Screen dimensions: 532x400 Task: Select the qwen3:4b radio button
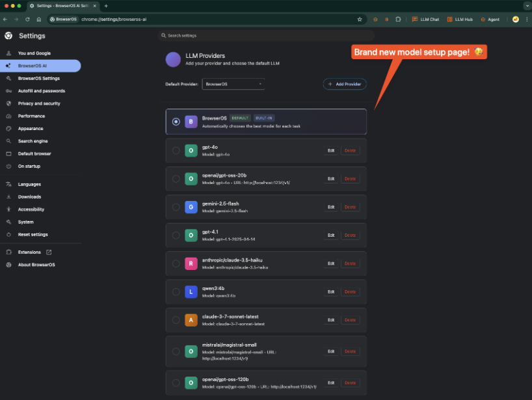[176, 292]
